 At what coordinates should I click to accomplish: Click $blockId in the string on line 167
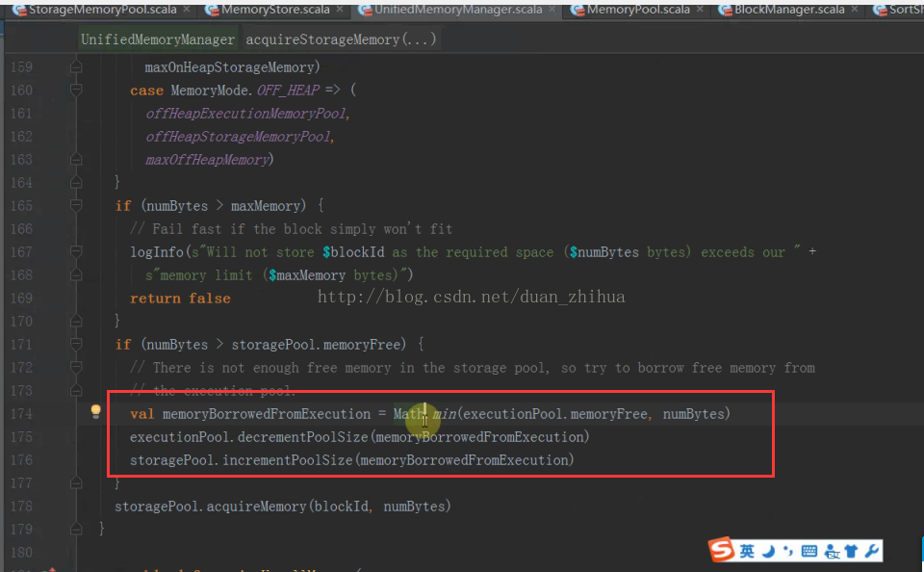(x=353, y=252)
